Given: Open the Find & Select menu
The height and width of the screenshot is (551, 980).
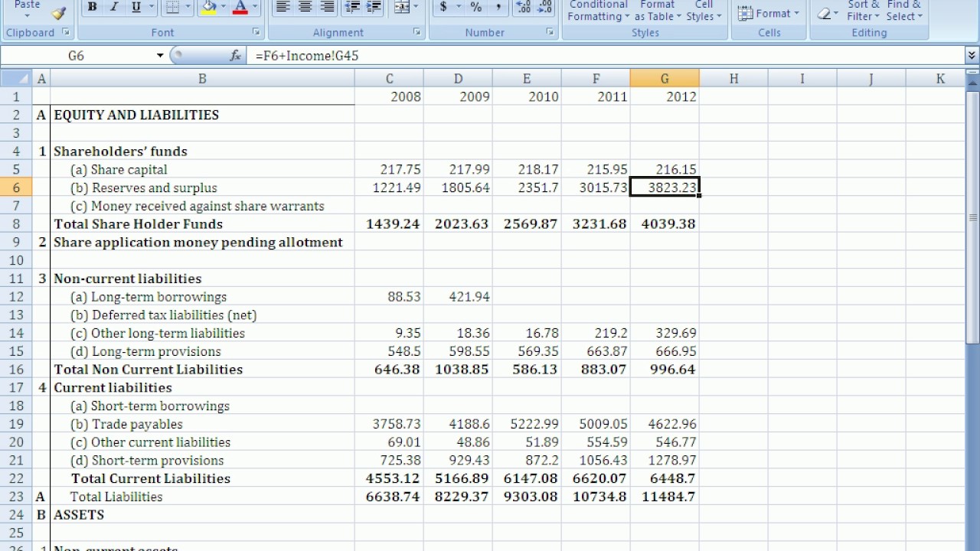Looking at the screenshot, I should (904, 11).
